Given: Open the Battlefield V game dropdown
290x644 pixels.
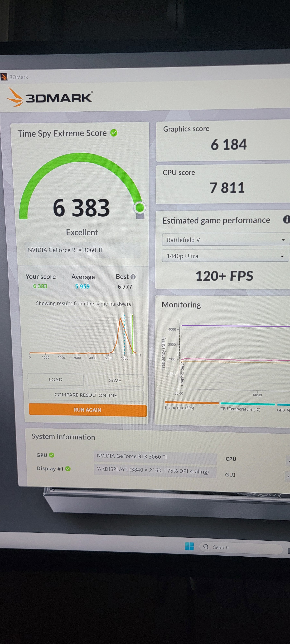Looking at the screenshot, I should (x=226, y=240).
